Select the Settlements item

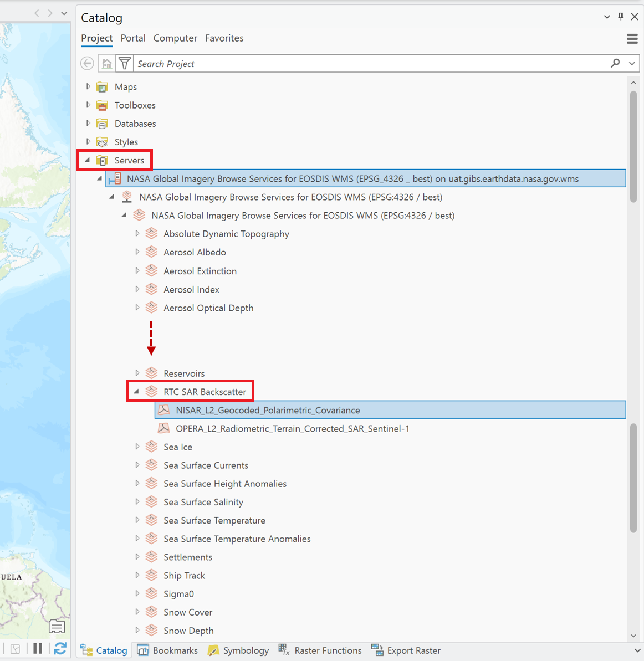(x=188, y=557)
